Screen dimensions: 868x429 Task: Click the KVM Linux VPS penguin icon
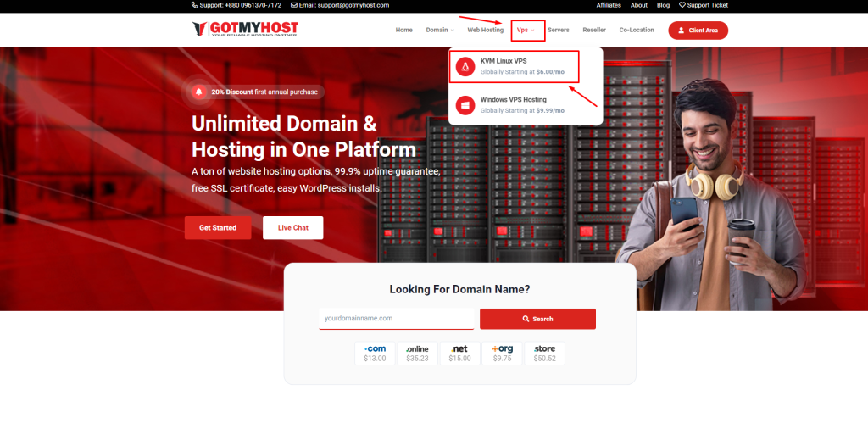465,66
